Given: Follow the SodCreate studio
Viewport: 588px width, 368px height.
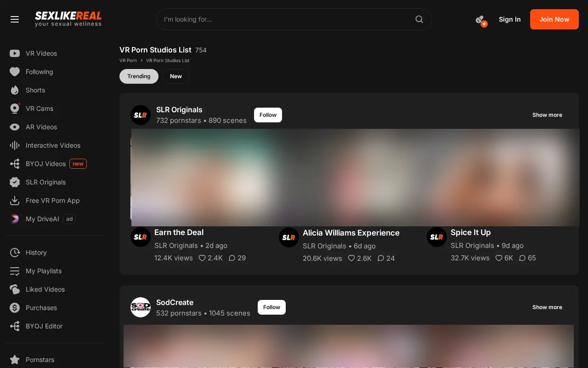Looking at the screenshot, I should (x=271, y=307).
